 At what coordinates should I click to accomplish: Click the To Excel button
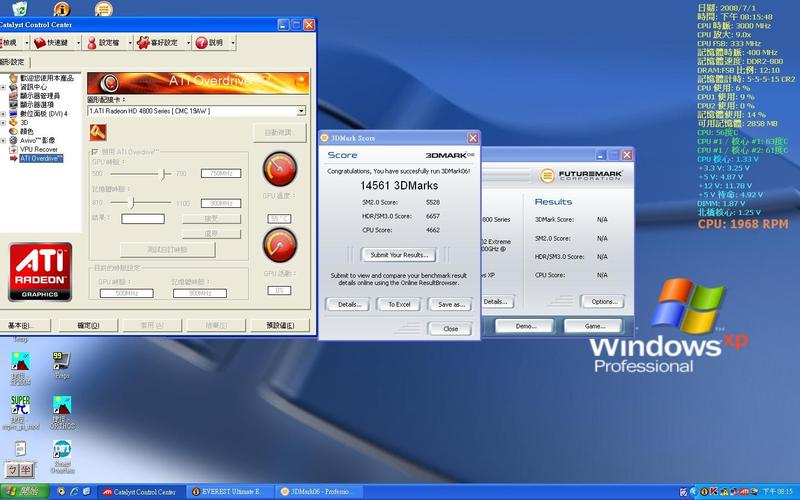(399, 305)
